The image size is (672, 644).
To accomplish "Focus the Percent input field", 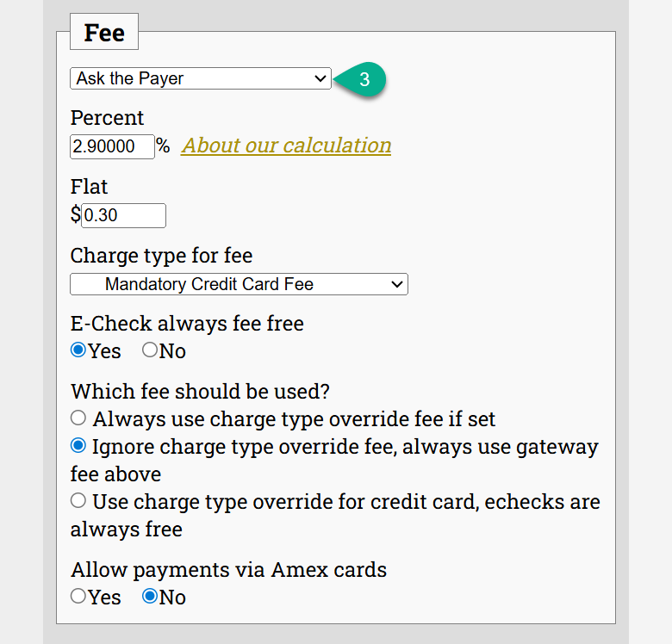I will point(112,146).
